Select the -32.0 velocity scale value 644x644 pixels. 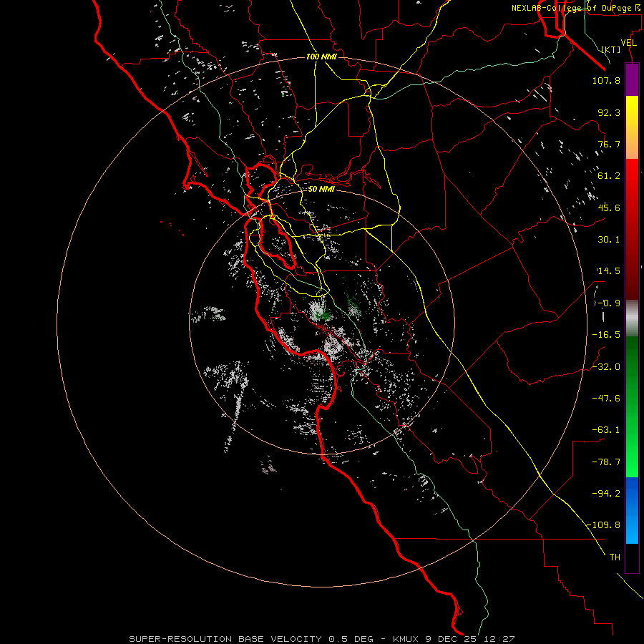point(606,367)
